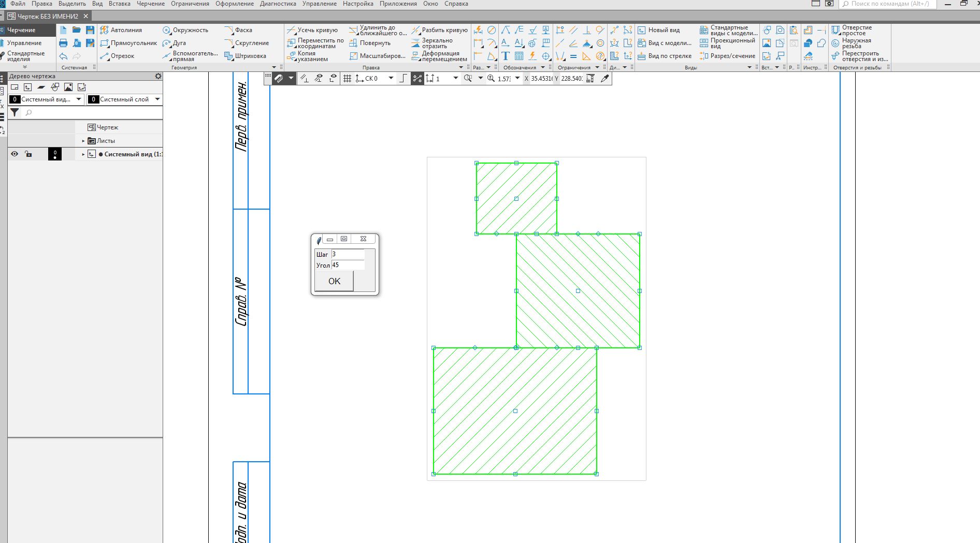Open drawing tree settings gear
Image resolution: width=980 pixels, height=543 pixels.
pos(158,76)
